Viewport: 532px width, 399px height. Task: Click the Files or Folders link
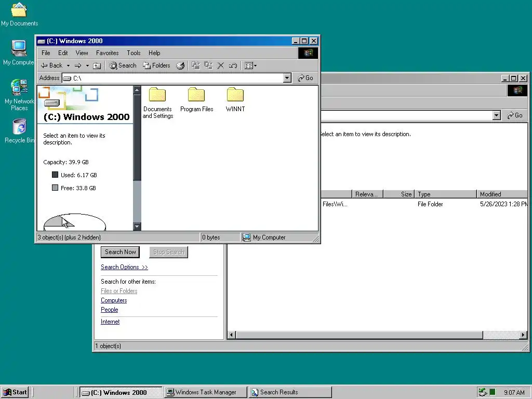coord(119,291)
